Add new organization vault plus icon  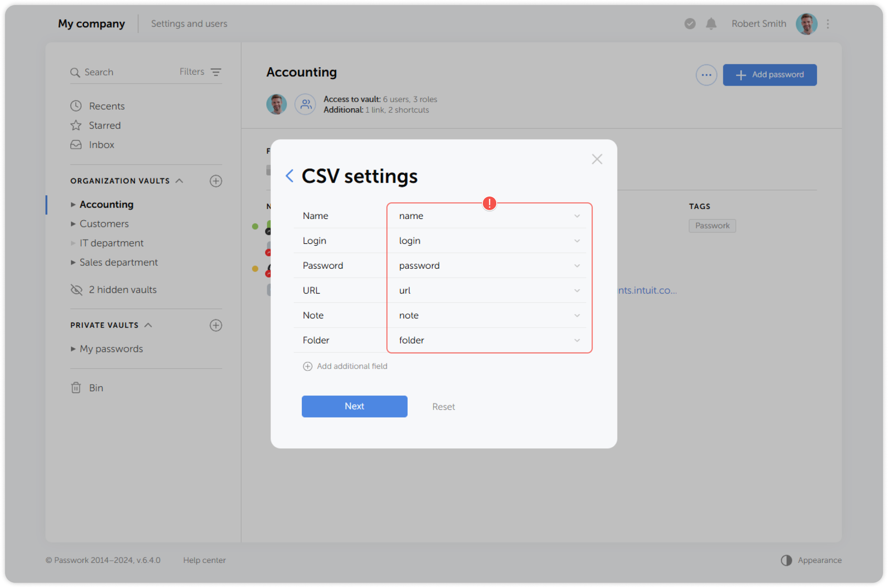pyautogui.click(x=216, y=181)
